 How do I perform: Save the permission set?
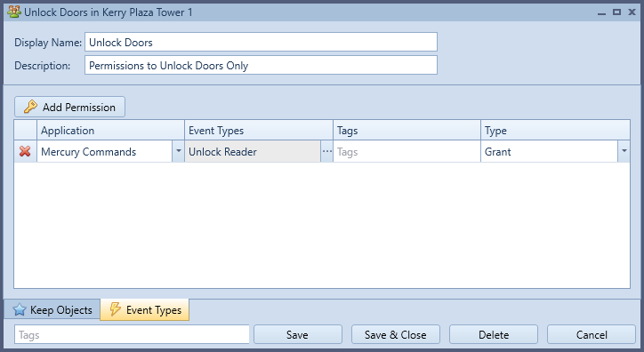pos(298,335)
